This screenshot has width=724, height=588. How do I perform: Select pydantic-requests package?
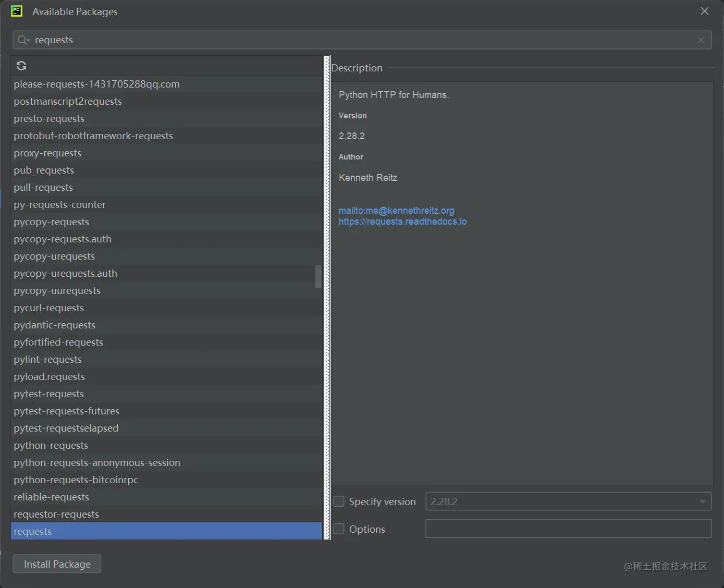click(x=167, y=325)
